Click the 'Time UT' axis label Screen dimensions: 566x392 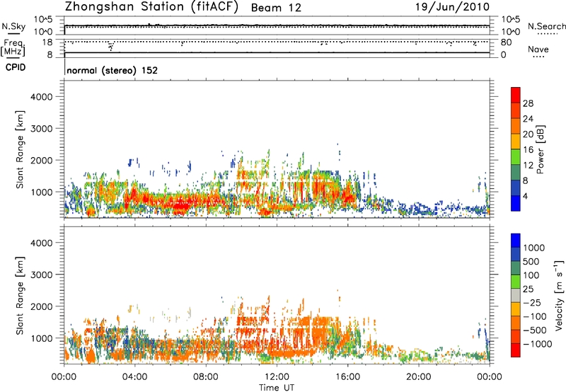(277, 388)
